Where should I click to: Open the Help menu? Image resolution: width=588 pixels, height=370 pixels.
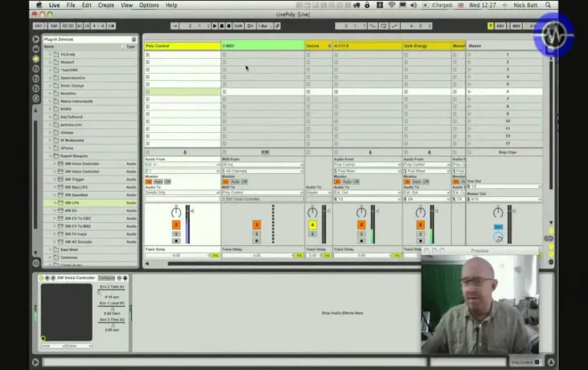171,5
